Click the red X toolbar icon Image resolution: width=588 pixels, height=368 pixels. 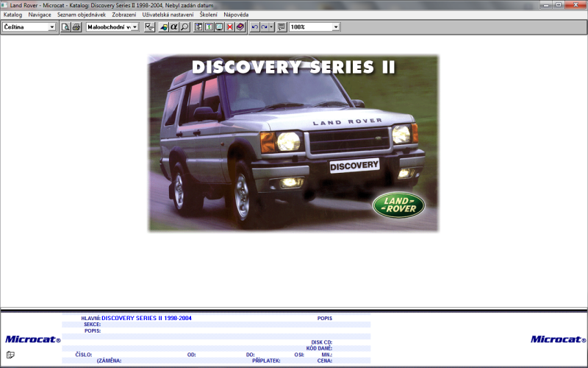230,27
